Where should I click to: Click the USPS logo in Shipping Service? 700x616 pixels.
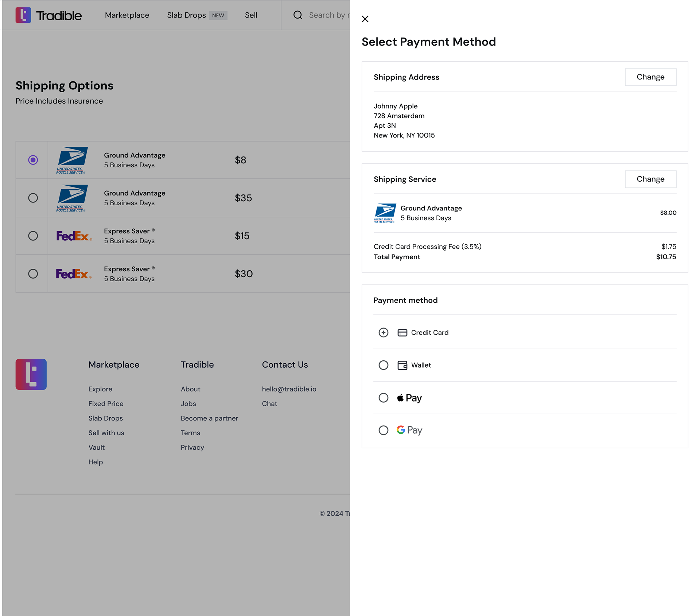[x=385, y=213]
